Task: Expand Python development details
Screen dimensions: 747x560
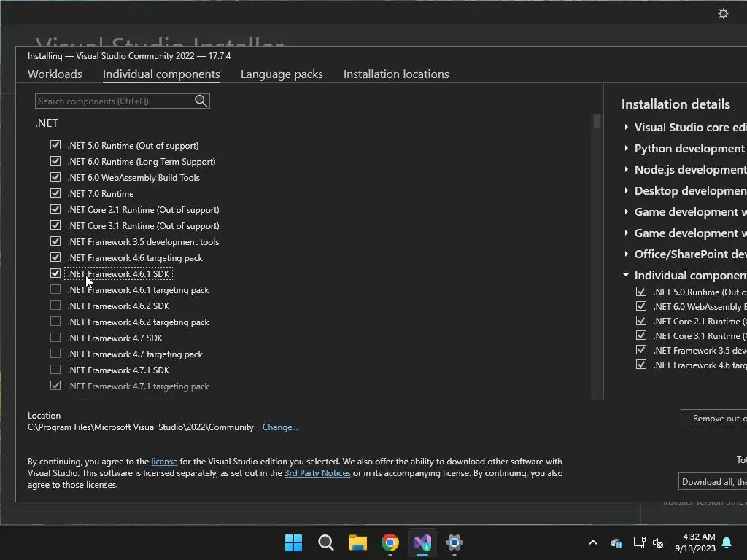Action: (x=626, y=148)
